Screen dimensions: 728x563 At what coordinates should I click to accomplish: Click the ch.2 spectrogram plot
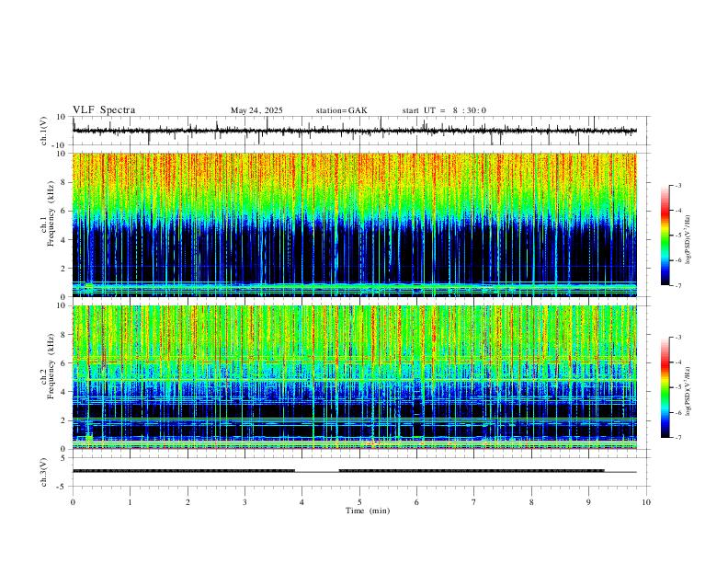(355, 377)
